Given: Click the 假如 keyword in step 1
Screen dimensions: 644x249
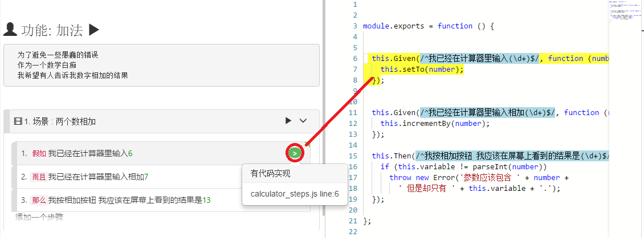Looking at the screenshot, I should (x=39, y=153).
